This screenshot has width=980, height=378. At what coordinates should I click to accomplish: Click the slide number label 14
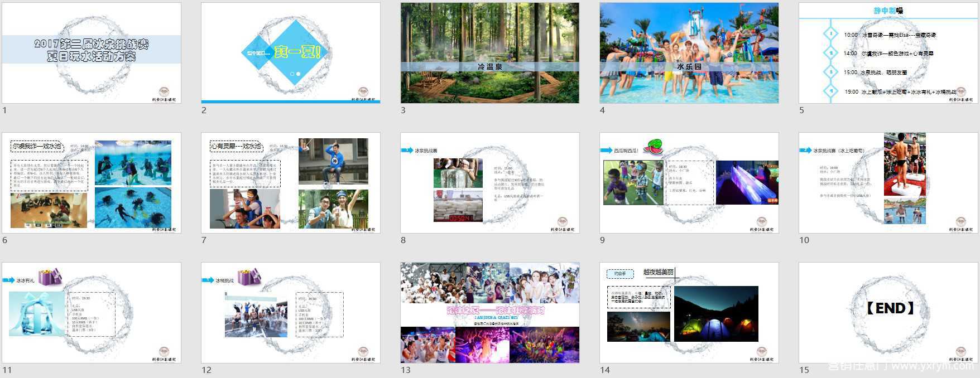coord(605,370)
